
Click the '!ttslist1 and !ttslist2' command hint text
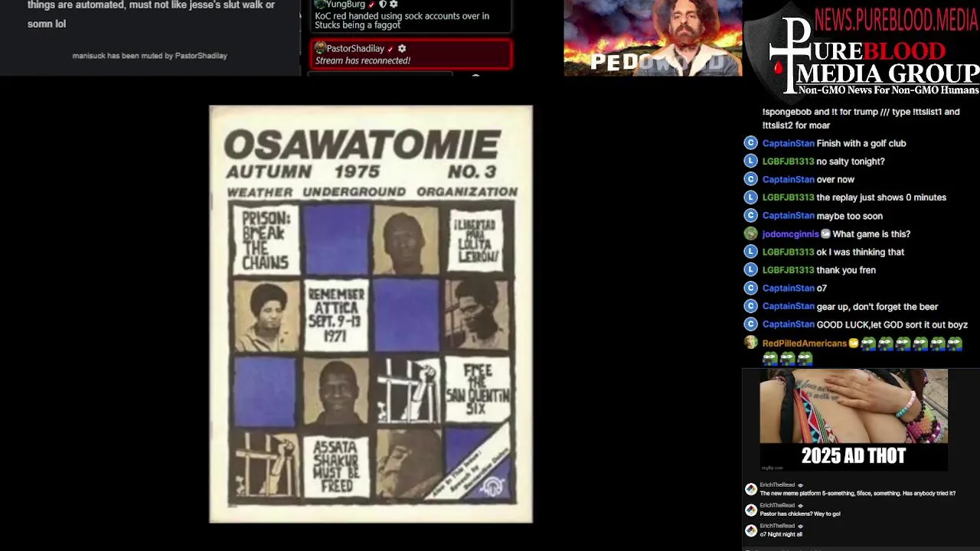[x=861, y=119]
